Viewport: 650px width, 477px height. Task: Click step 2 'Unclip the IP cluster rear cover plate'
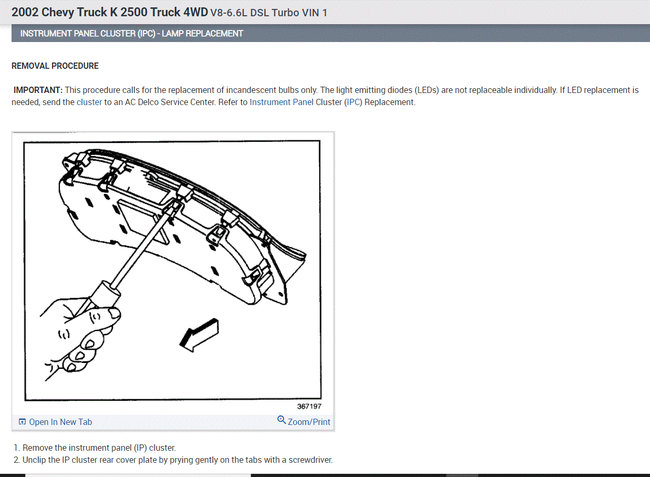pyautogui.click(x=177, y=460)
